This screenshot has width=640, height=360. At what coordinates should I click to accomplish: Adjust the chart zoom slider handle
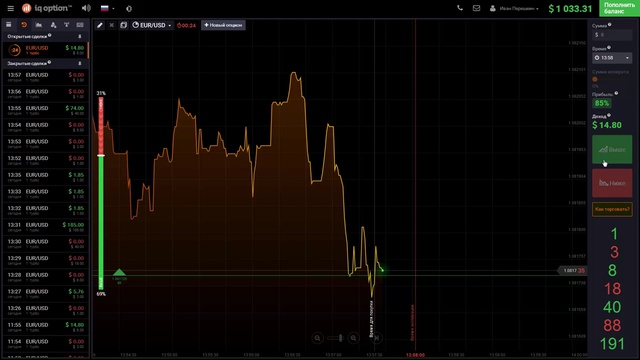coord(340,338)
